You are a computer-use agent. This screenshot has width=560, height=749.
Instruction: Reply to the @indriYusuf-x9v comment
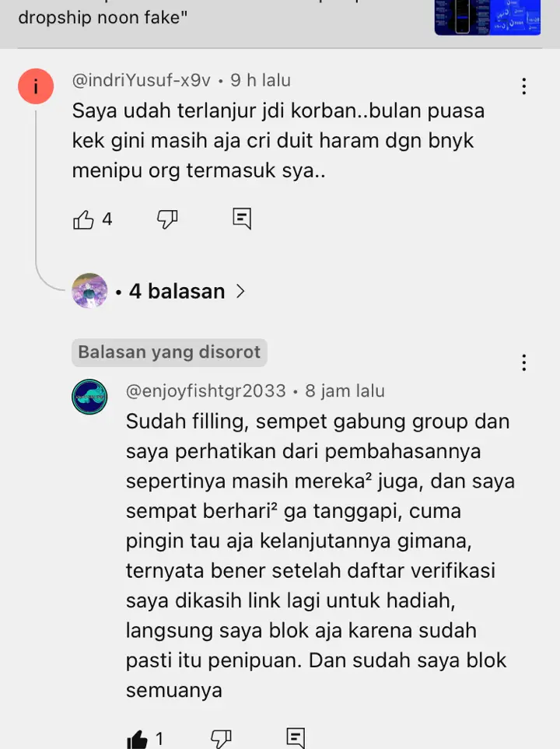pos(242,219)
